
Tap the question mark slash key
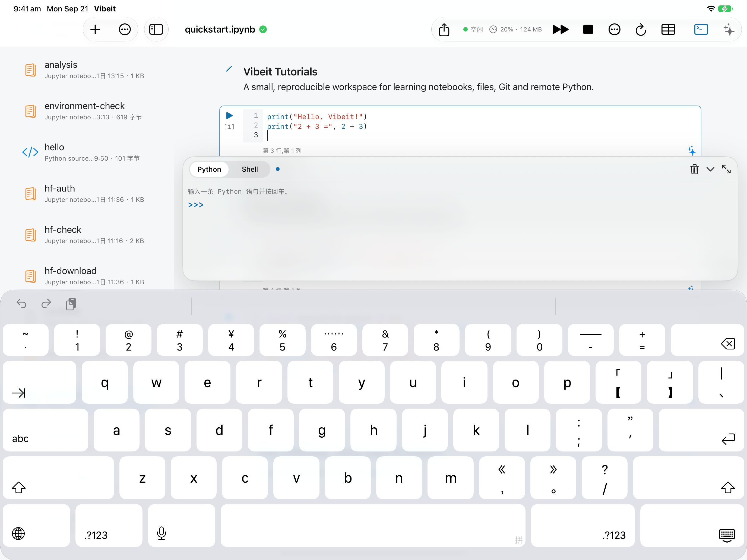click(604, 478)
